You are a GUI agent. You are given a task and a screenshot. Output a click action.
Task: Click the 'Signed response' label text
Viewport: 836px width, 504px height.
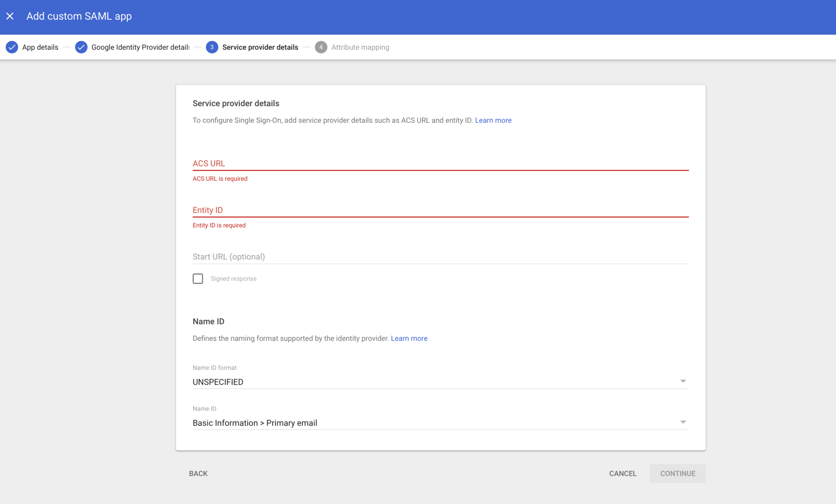click(x=233, y=279)
